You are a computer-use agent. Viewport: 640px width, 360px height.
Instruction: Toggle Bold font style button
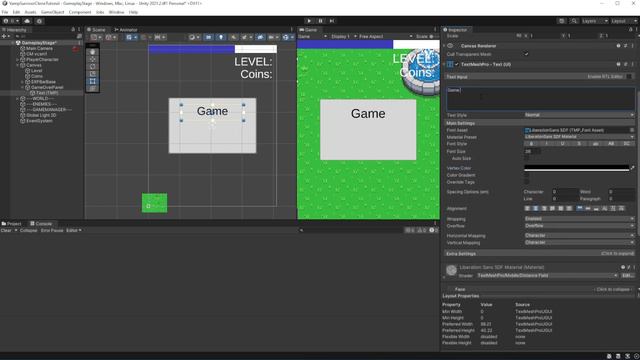coord(531,144)
